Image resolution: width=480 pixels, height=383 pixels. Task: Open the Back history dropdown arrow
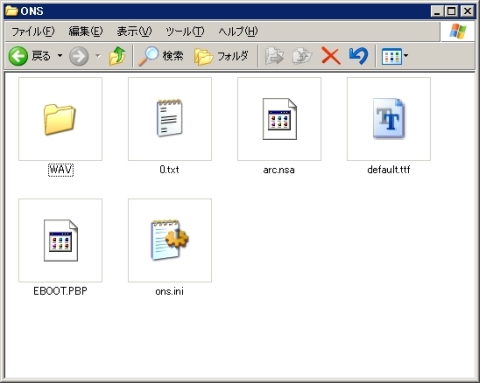point(60,56)
